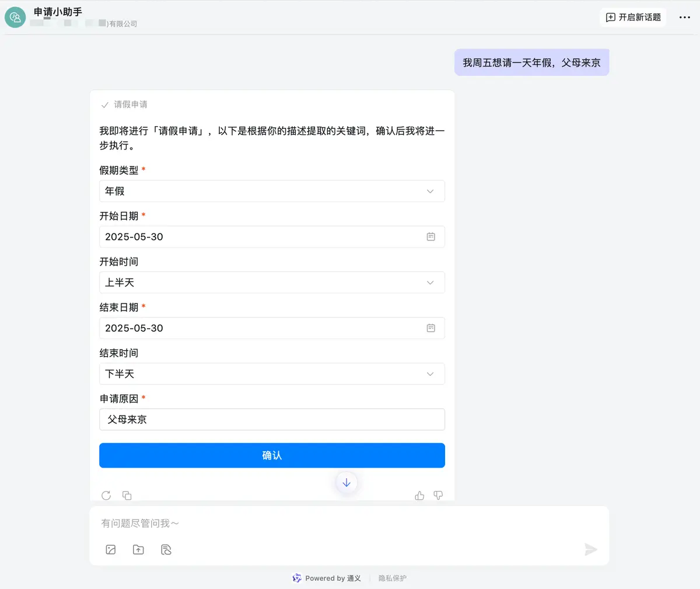Click the document search icon in input bar
This screenshot has width=700, height=589.
coord(166,549)
